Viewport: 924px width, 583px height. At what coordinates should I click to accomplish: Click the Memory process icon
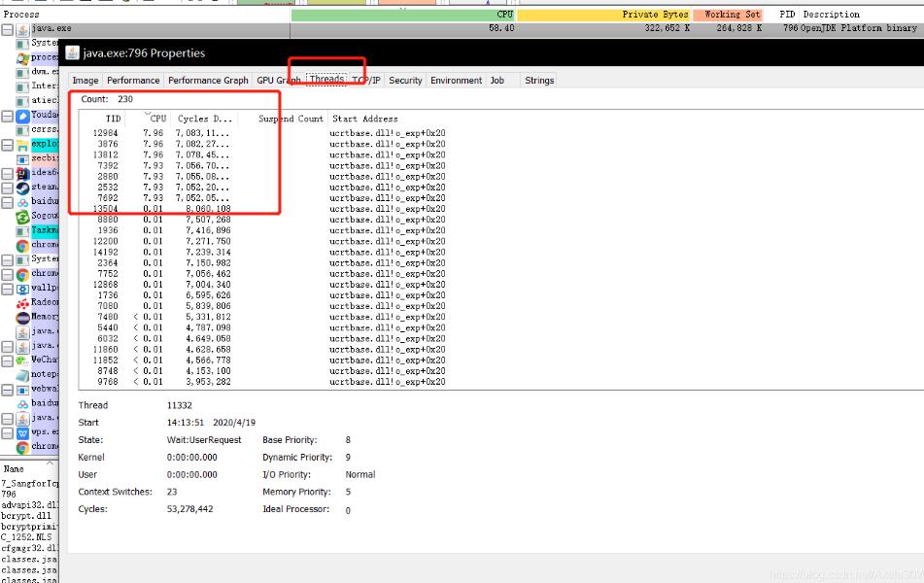point(23,317)
